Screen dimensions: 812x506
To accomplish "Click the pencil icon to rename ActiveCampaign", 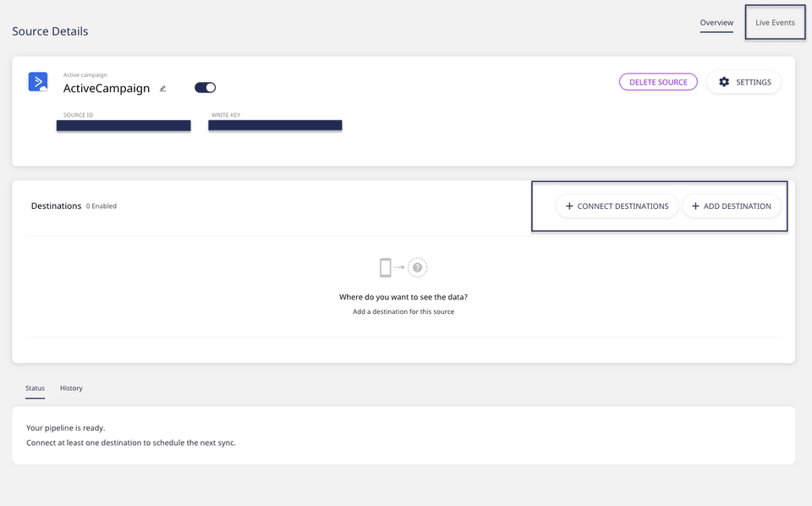I will coord(163,88).
